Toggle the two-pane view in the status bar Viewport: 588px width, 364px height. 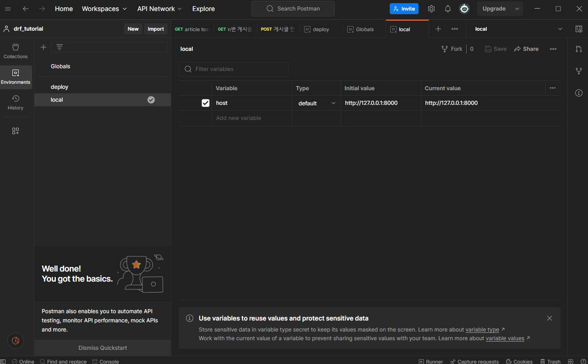click(570, 361)
